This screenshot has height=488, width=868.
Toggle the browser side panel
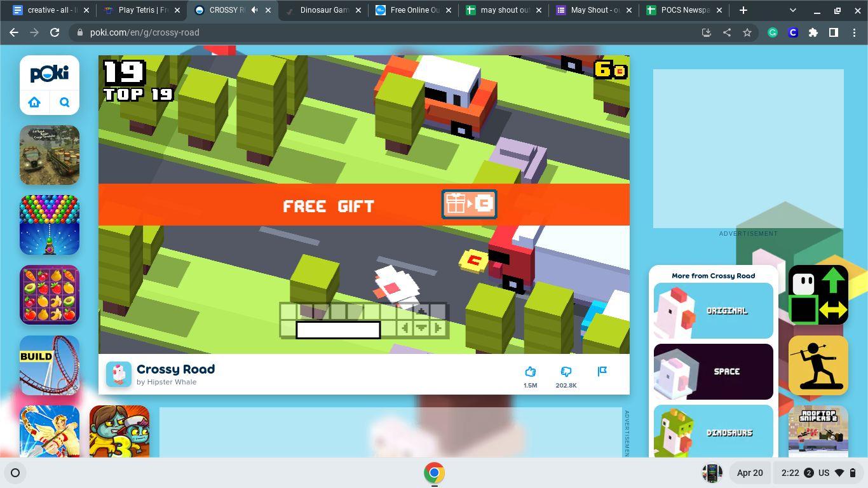point(834,32)
